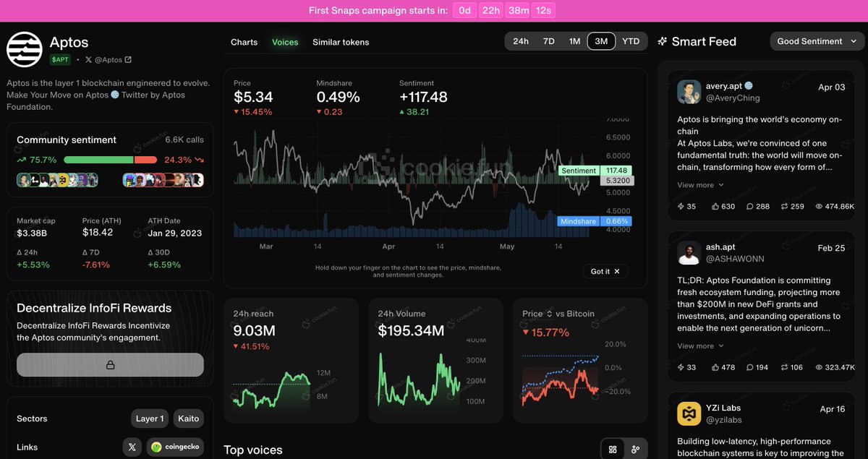Select the 3M time range
868x459 pixels.
tap(601, 41)
